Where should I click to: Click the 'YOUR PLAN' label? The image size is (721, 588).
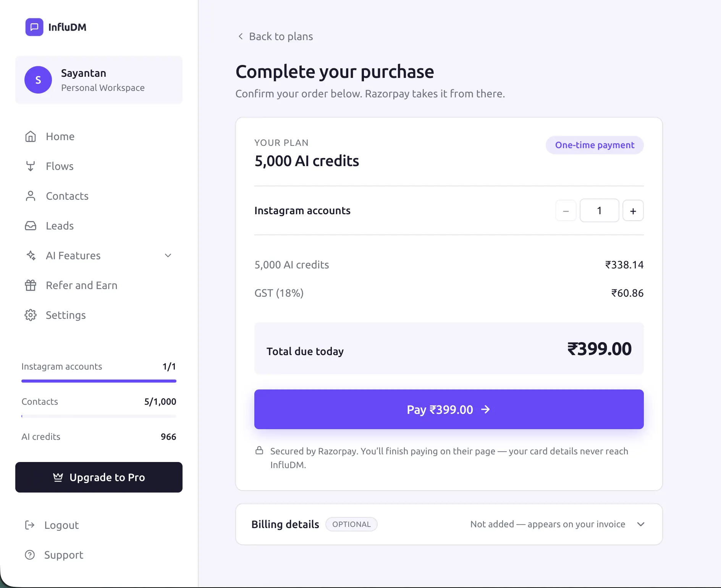[281, 143]
